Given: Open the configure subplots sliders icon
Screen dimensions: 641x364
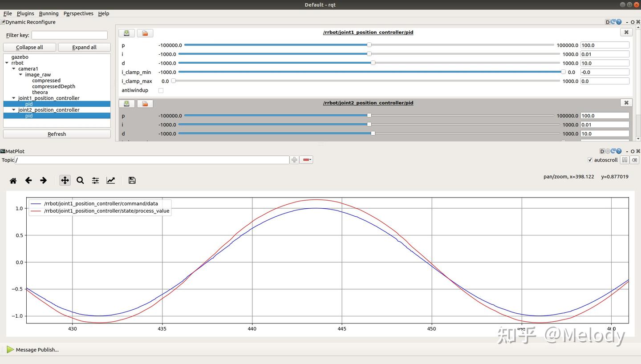Looking at the screenshot, I should click(95, 180).
